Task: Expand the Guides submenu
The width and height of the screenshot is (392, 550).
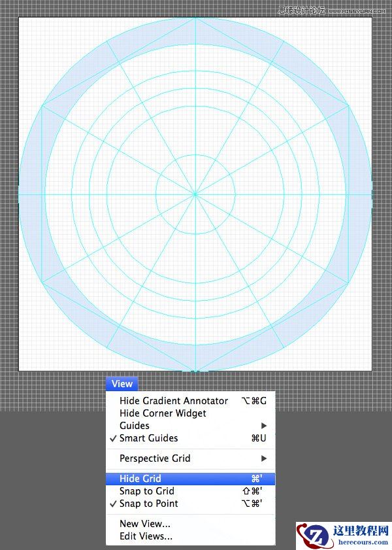Action: (191, 426)
